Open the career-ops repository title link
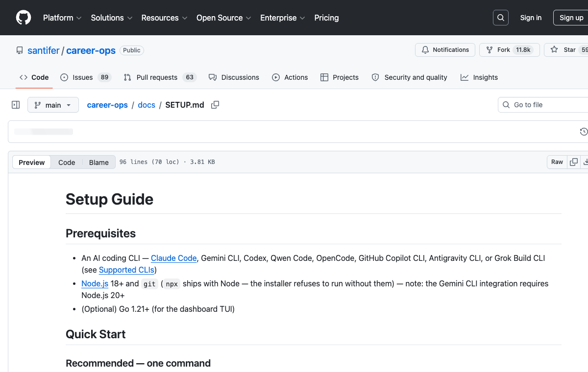This screenshot has width=588, height=372. [91, 50]
